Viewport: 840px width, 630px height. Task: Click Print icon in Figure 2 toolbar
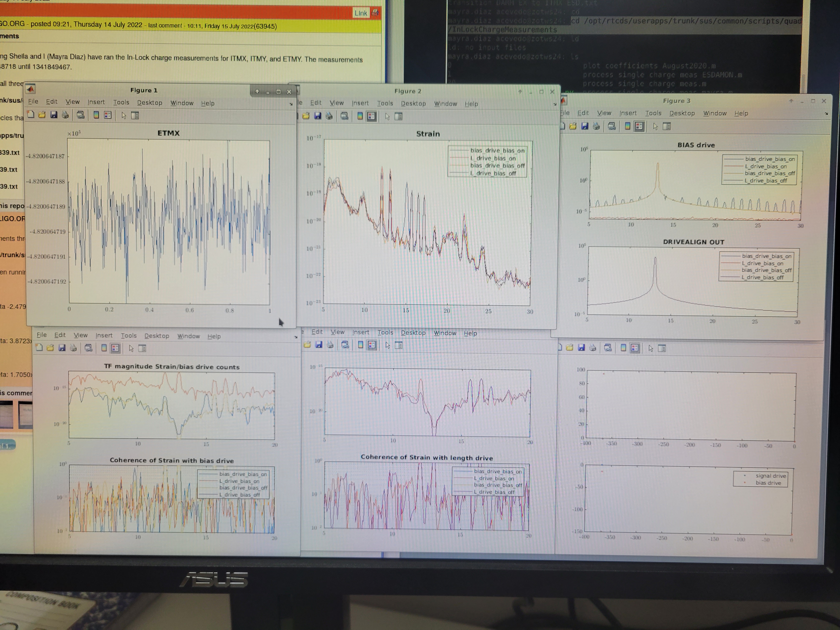coord(329,116)
